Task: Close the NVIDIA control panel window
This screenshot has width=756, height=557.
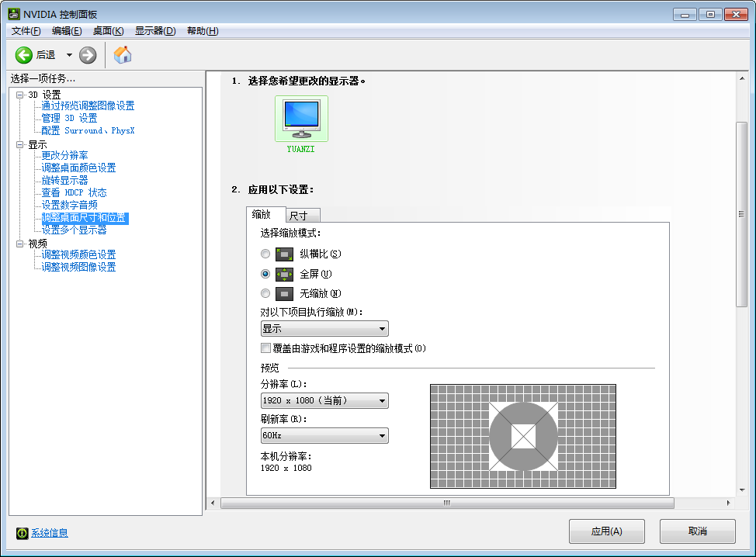Action: click(736, 15)
